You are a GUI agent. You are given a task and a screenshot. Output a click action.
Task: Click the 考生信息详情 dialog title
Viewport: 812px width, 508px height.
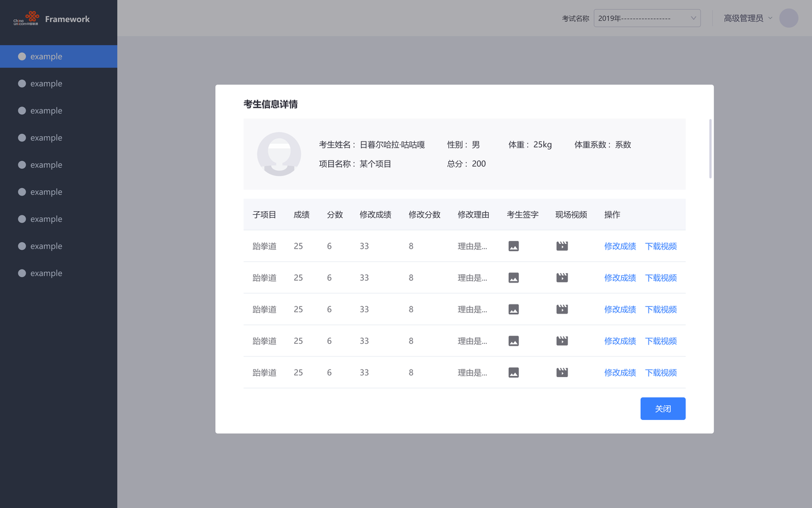(x=270, y=105)
